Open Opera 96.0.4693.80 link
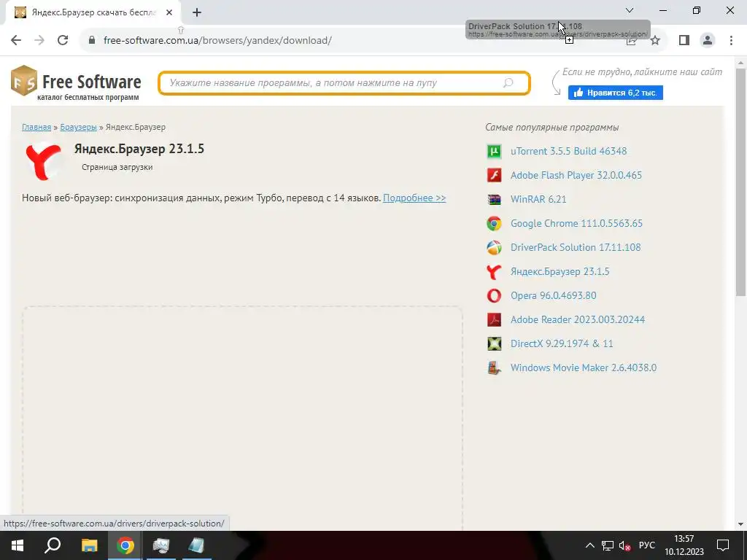Screen dimensions: 747x560 pyautogui.click(x=553, y=295)
